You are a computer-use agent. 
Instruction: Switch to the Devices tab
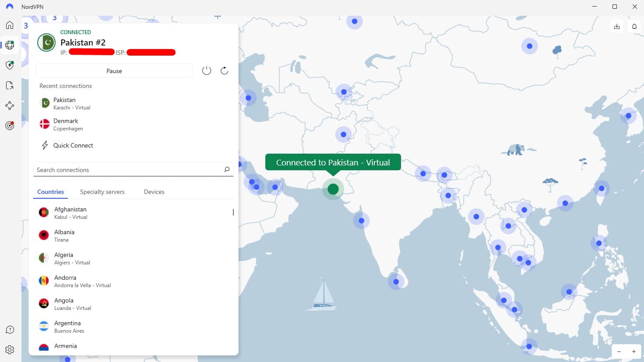(154, 192)
